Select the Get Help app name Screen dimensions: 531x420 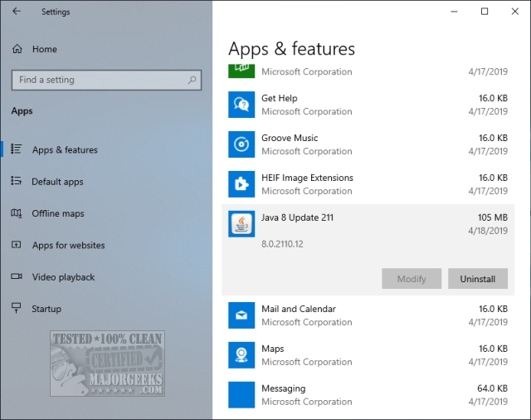(280, 98)
